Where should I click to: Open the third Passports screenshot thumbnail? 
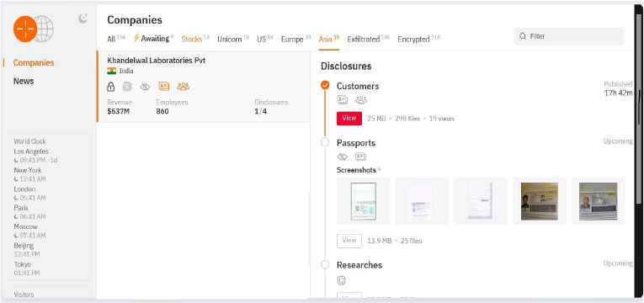tap(481, 201)
